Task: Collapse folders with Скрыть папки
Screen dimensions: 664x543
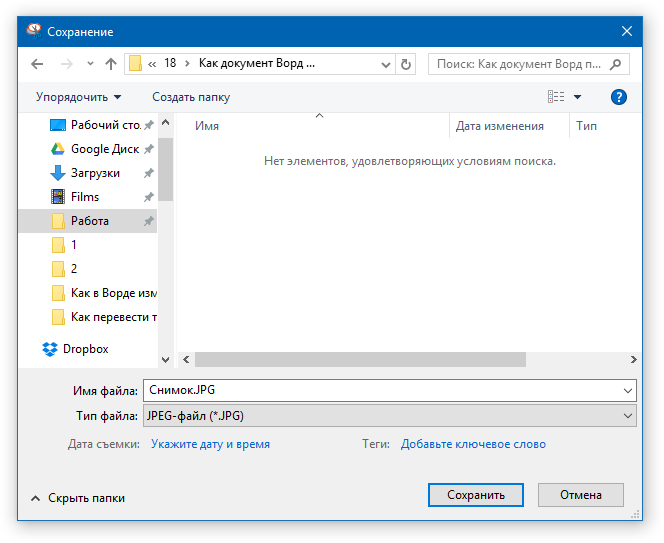Action: 78,498
